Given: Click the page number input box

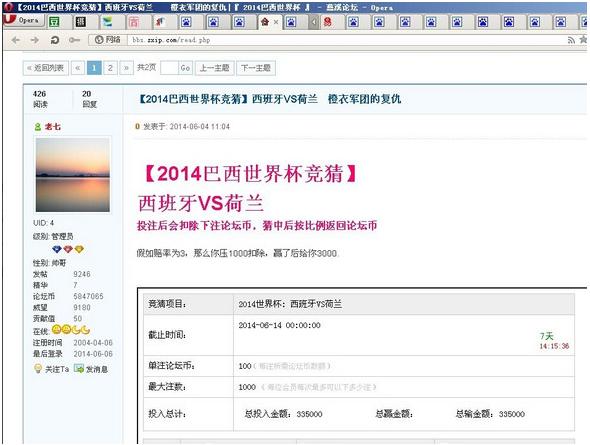Looking at the screenshot, I should point(169,68).
